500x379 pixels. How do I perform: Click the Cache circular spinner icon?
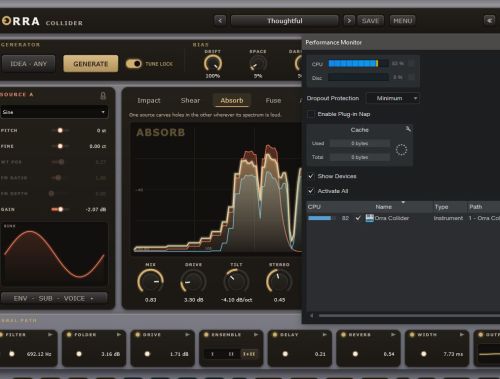tap(401, 150)
